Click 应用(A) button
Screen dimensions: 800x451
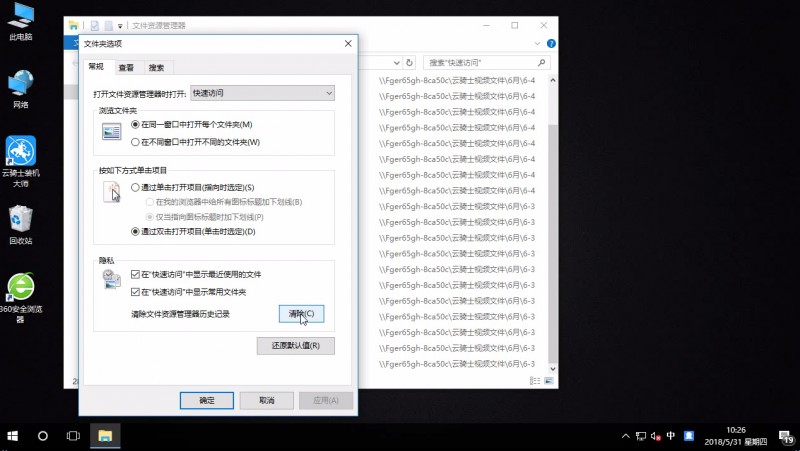point(326,400)
